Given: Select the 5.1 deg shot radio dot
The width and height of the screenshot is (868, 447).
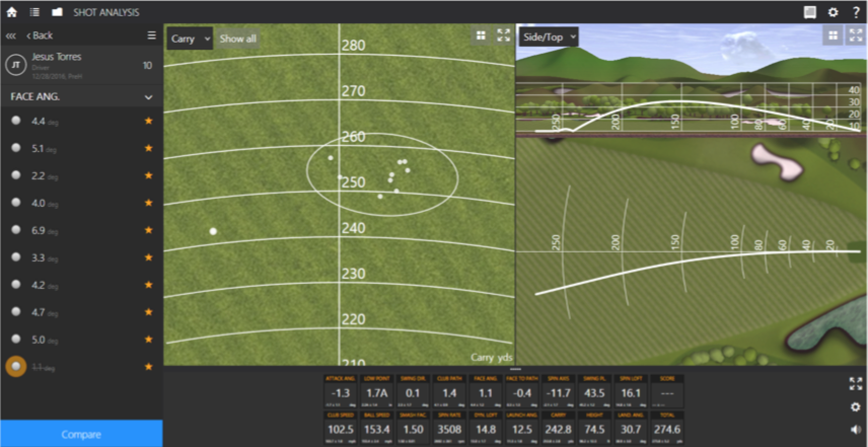Looking at the screenshot, I should point(16,147).
